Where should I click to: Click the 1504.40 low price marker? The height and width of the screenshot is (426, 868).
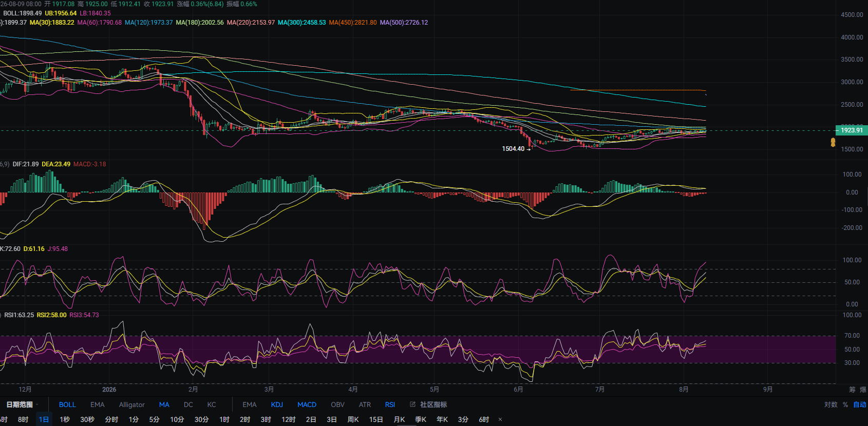(513, 149)
